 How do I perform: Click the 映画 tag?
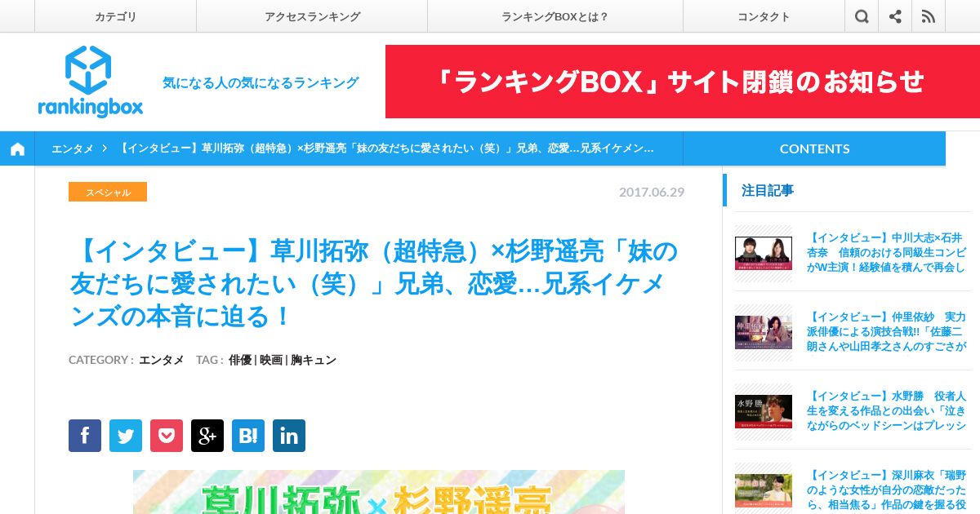(271, 360)
